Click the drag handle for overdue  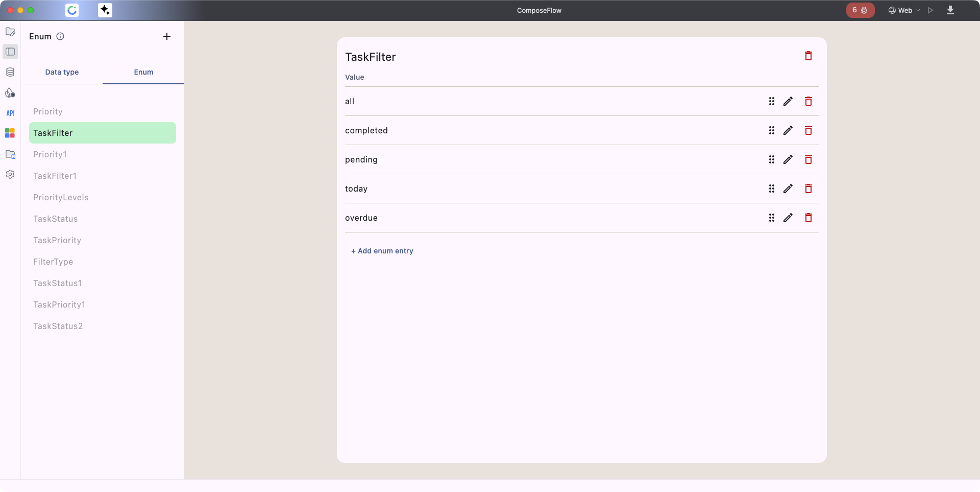pyautogui.click(x=772, y=218)
